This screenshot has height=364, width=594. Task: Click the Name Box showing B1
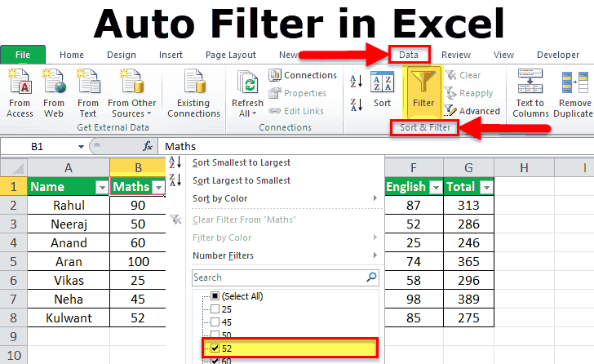click(38, 147)
